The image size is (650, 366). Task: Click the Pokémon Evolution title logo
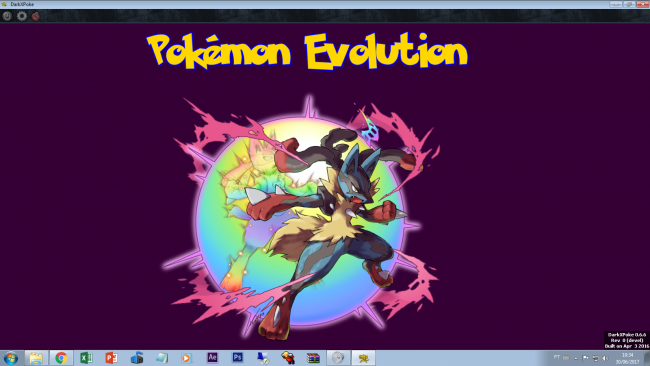click(308, 51)
